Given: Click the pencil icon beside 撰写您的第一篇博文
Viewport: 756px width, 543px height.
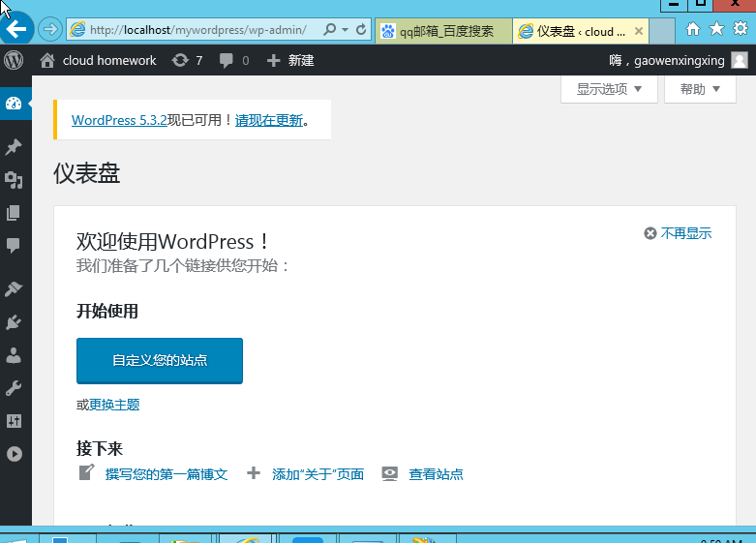Looking at the screenshot, I should (86, 472).
